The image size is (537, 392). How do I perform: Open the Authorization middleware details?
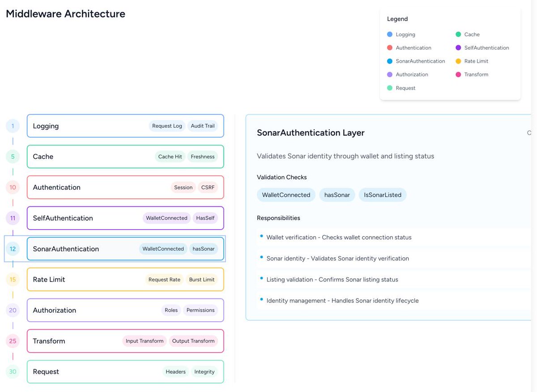coord(125,310)
